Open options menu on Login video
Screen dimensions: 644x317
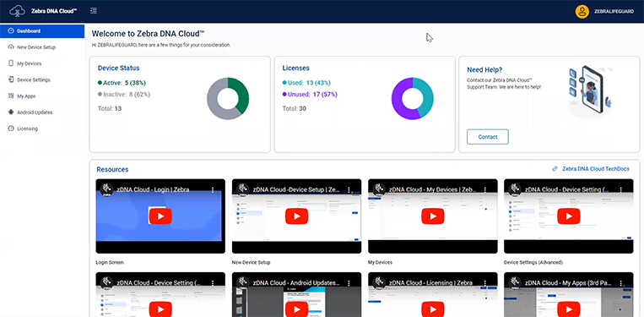[x=213, y=190]
